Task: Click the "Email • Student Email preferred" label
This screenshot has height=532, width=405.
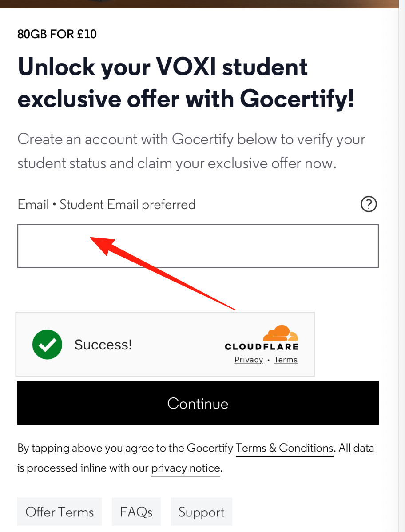Action: (107, 205)
